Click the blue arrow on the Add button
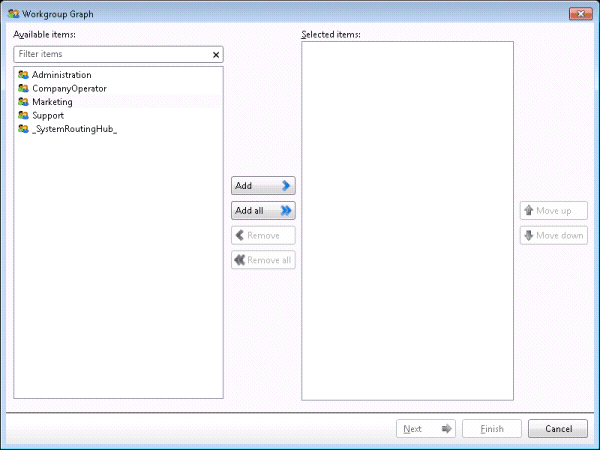Image resolution: width=600 pixels, height=450 pixels. 286,186
